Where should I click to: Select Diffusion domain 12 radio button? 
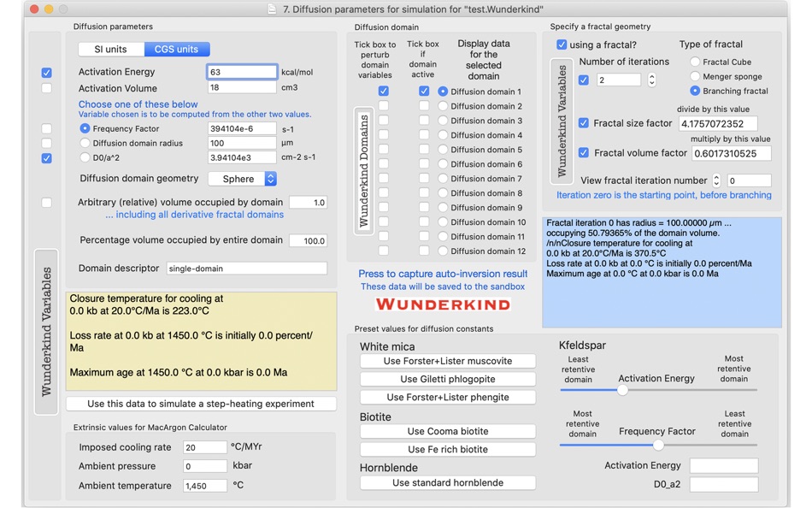coord(443,251)
